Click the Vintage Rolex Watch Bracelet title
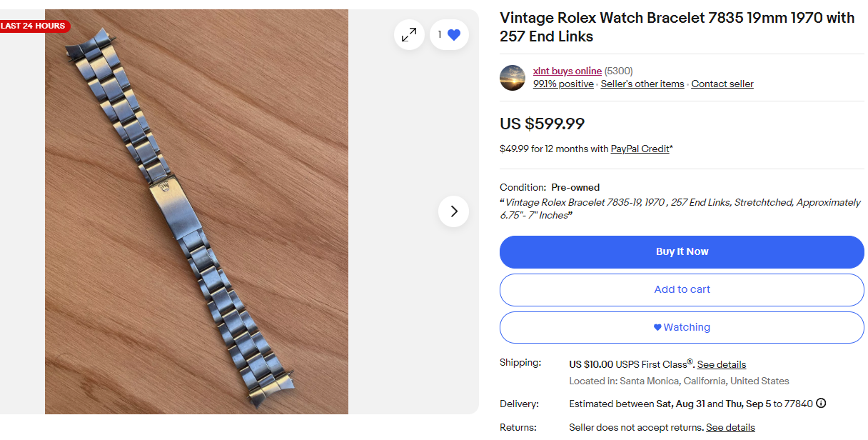This screenshot has width=868, height=440. 677,27
